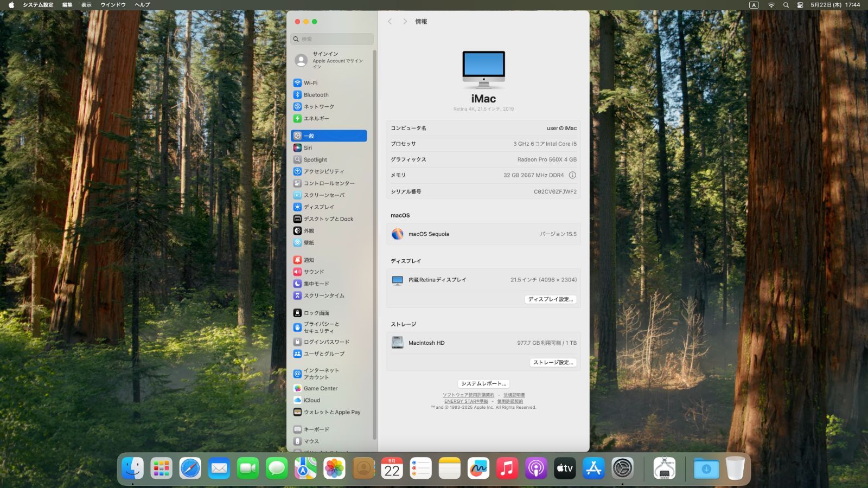Open Spotlight settings in sidebar
868x488 pixels.
pyautogui.click(x=329, y=159)
